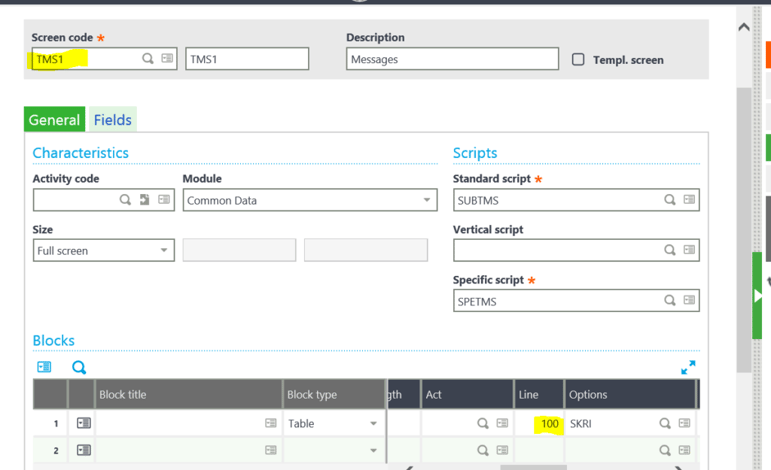Open Specific script selection list icon
Viewport: 771px width, 470px height.
point(689,300)
